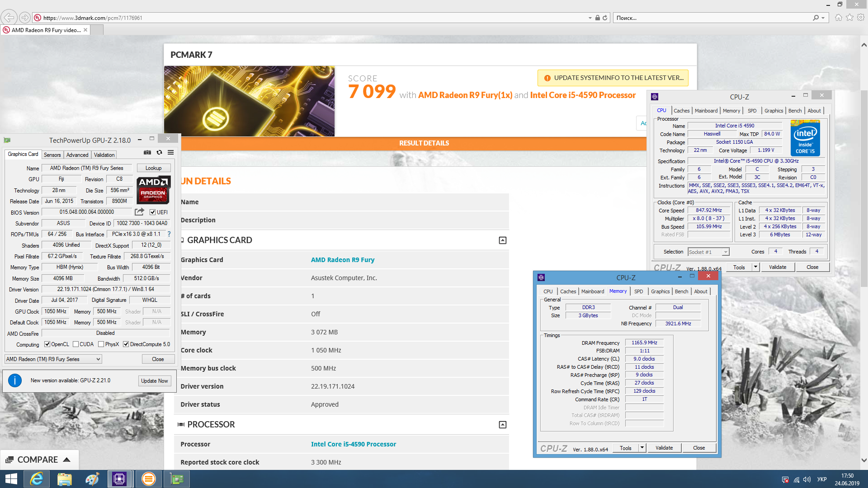This screenshot has width=868, height=488.
Task: Click the Bus Interface question mark
Action: coord(169,234)
